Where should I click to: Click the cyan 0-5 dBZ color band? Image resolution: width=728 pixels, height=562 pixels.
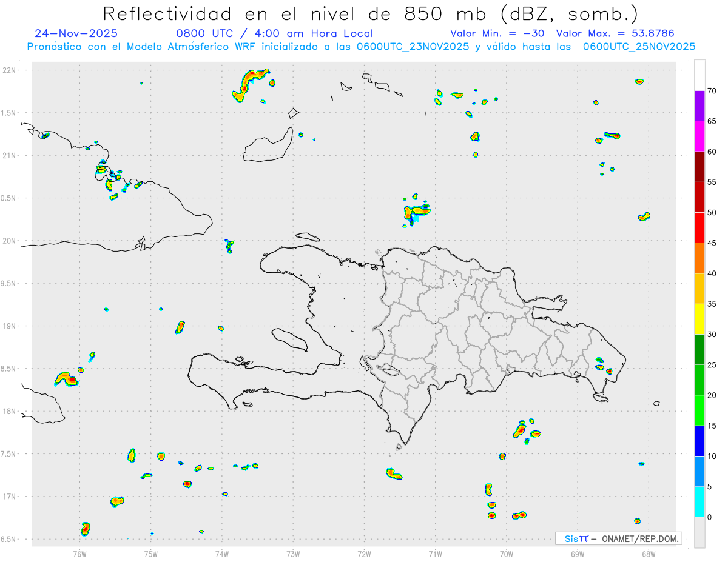click(x=699, y=502)
